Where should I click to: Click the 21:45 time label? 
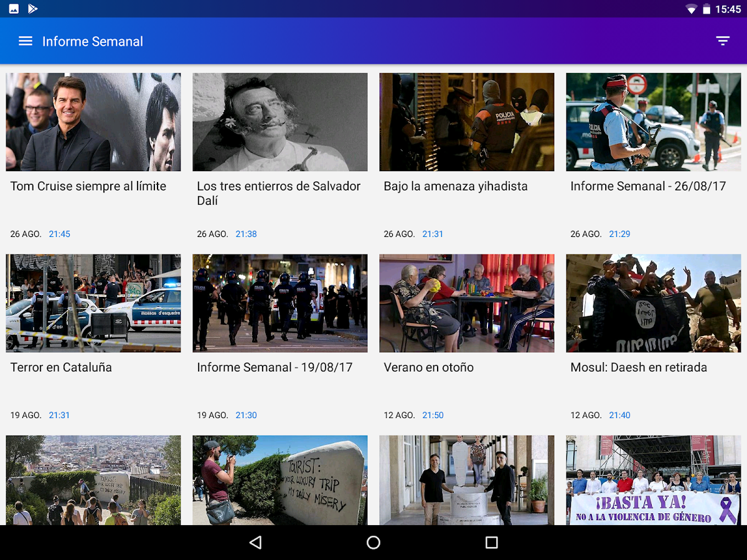pyautogui.click(x=60, y=234)
